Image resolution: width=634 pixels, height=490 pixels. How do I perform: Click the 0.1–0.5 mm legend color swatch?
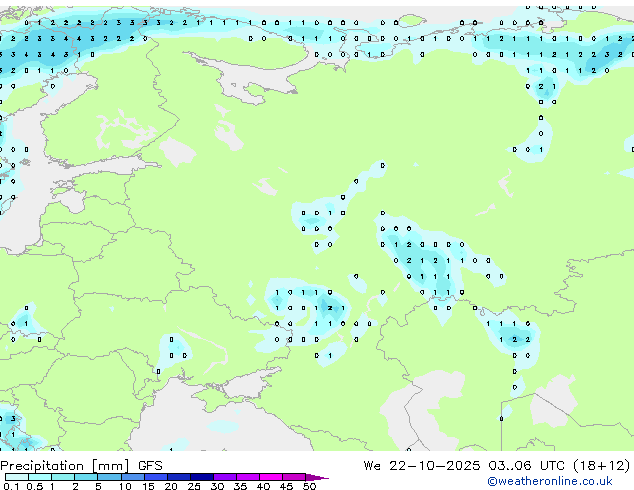(17, 477)
